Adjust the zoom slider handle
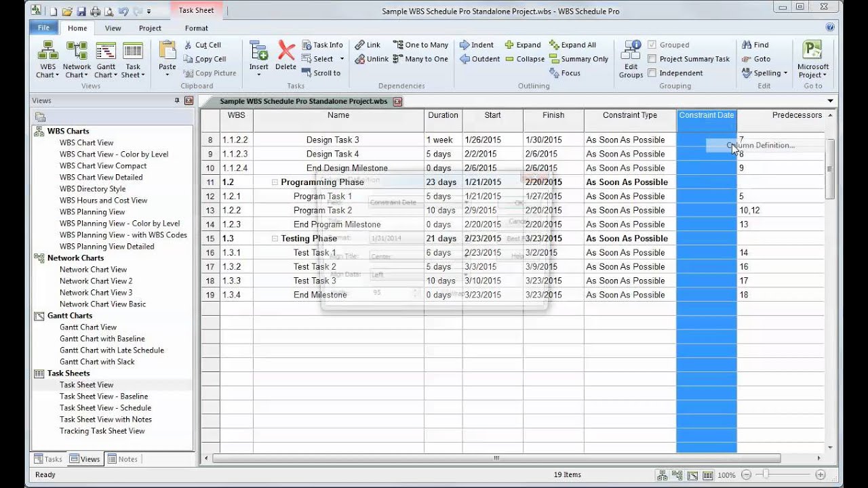The image size is (868, 488). (766, 474)
